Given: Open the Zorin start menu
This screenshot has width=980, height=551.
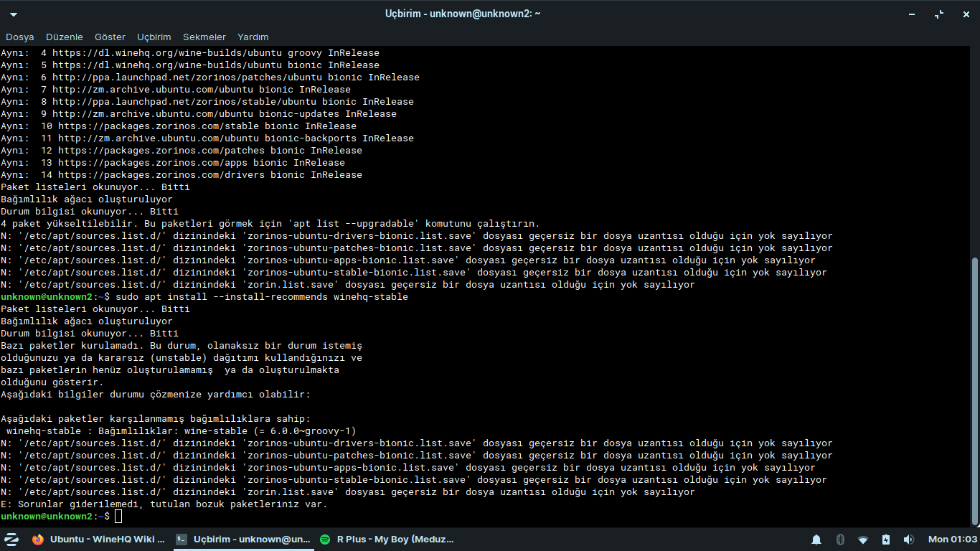Looking at the screenshot, I should [x=11, y=539].
